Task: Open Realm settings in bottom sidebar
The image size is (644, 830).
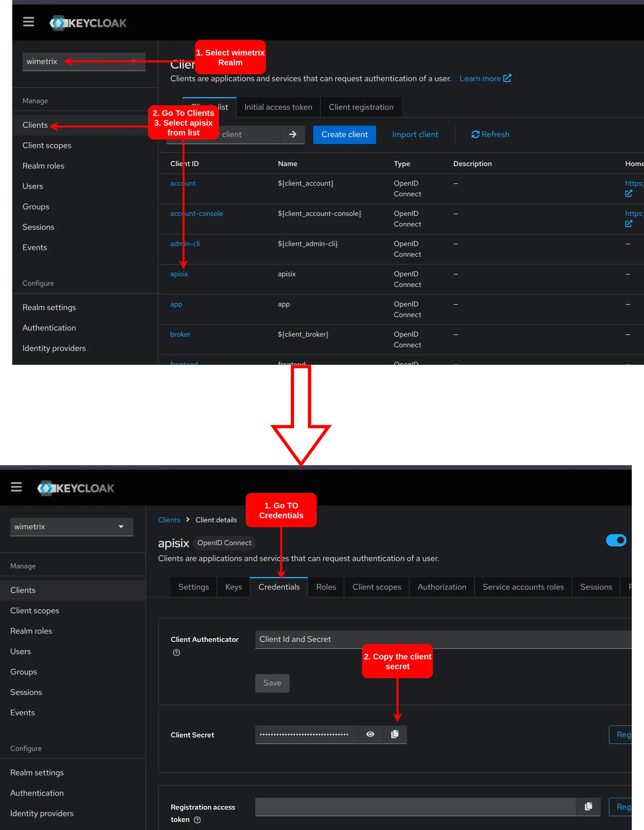Action: tap(73, 772)
